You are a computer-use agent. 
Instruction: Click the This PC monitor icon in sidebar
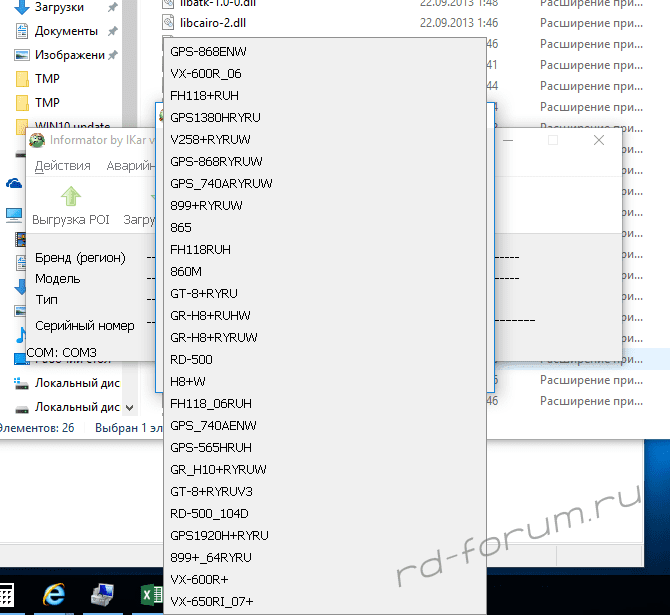coord(14,215)
